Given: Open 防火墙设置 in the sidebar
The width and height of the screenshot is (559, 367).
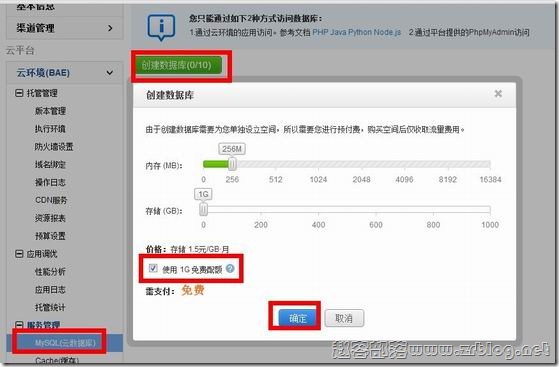Looking at the screenshot, I should coord(54,147).
